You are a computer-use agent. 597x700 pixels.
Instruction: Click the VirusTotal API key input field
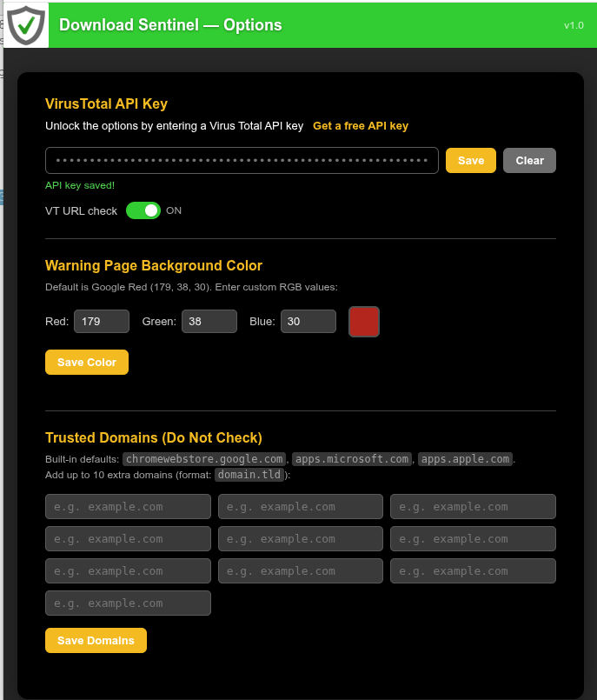pyautogui.click(x=242, y=160)
